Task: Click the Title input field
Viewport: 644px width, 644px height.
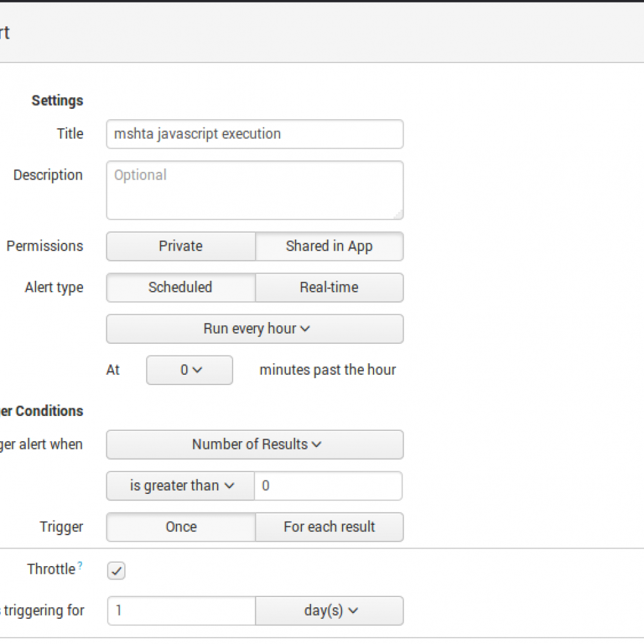Action: 255,134
